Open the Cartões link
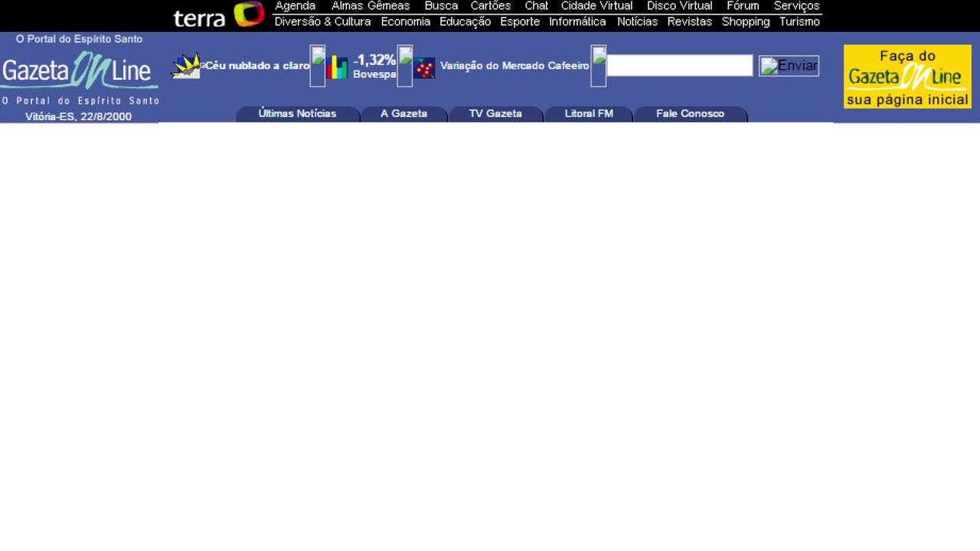This screenshot has width=980, height=551. [491, 6]
